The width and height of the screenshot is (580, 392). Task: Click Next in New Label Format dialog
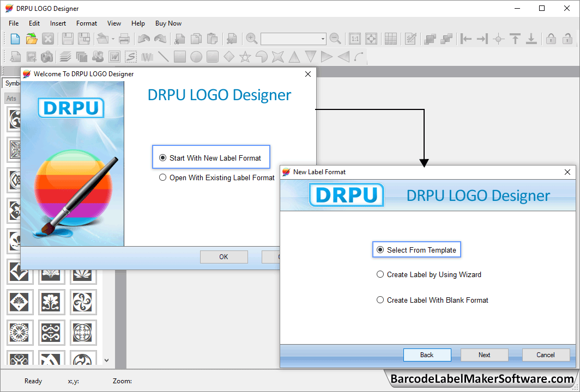tap(484, 355)
